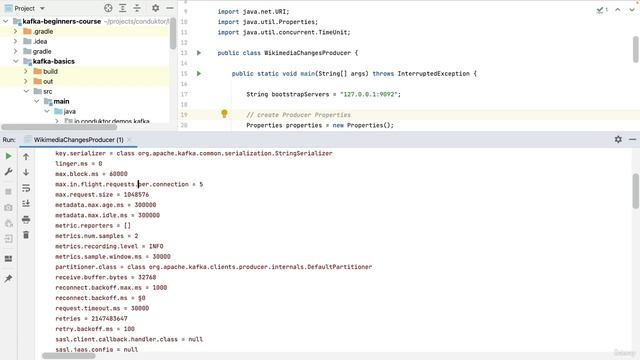Screen dimensions: 640x360
Task: Click the Exit run icon
Action: 8,239
